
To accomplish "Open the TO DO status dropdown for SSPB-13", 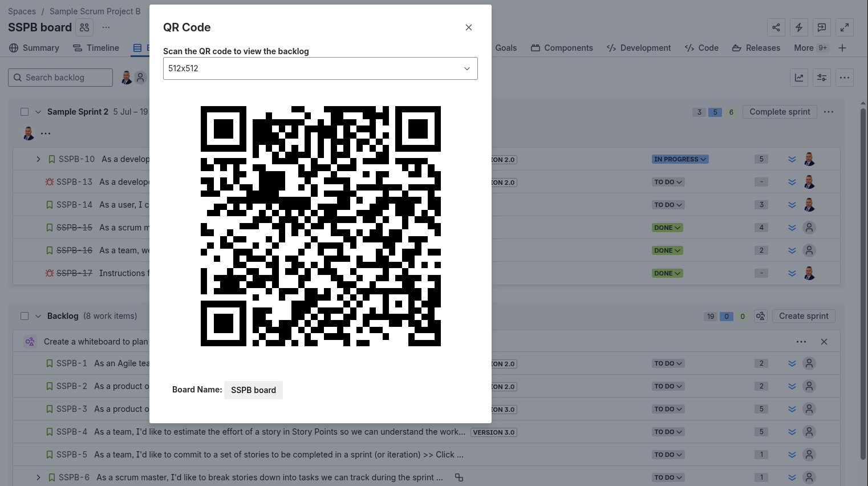I will click(668, 182).
